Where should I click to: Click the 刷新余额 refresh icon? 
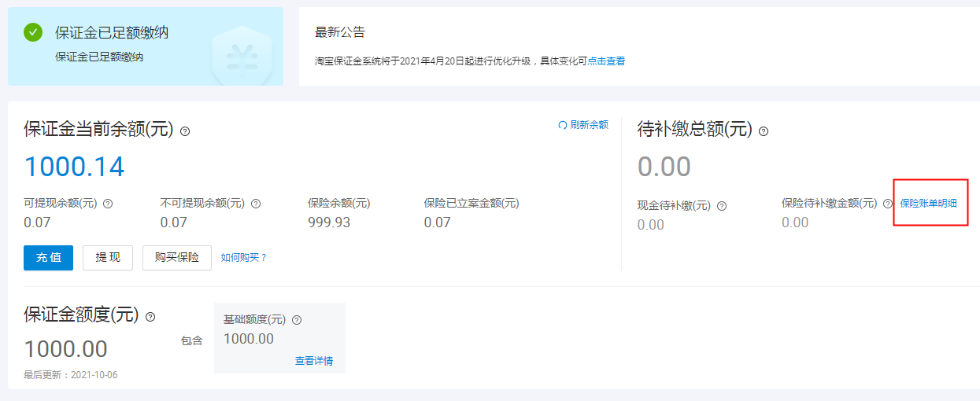pyautogui.click(x=562, y=125)
